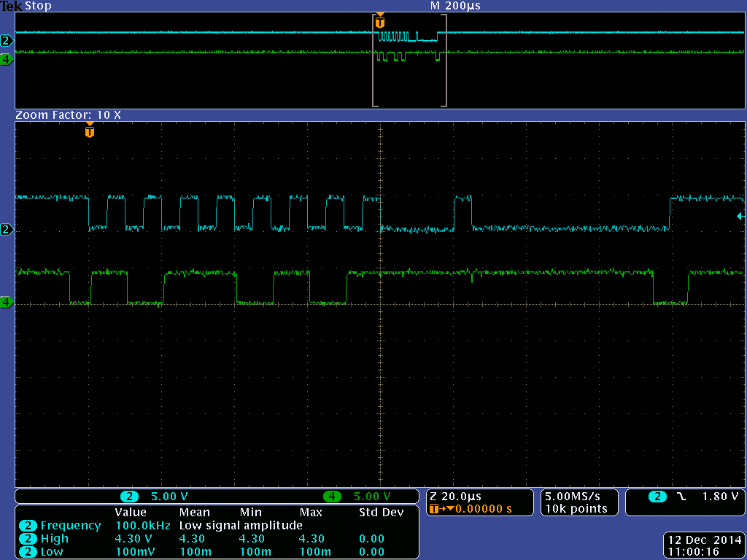Open the channel 2 5.00 V scale readout
747x560 pixels.
pyautogui.click(x=169, y=497)
